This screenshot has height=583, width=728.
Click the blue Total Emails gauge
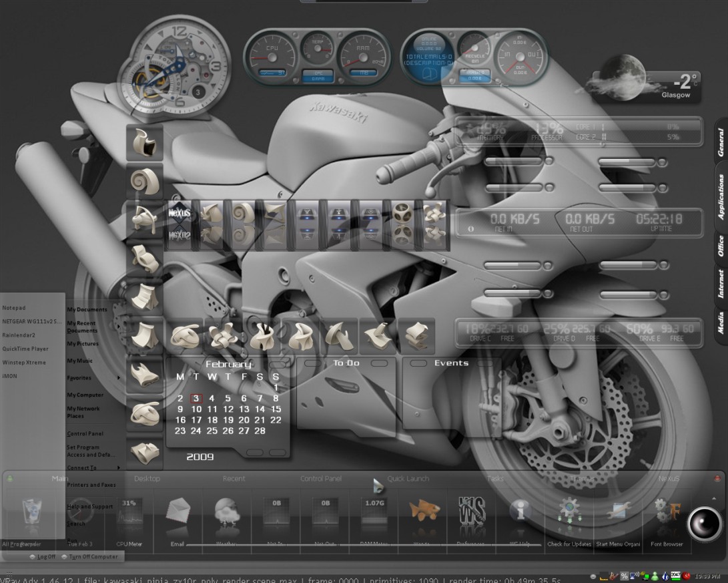coord(428,58)
